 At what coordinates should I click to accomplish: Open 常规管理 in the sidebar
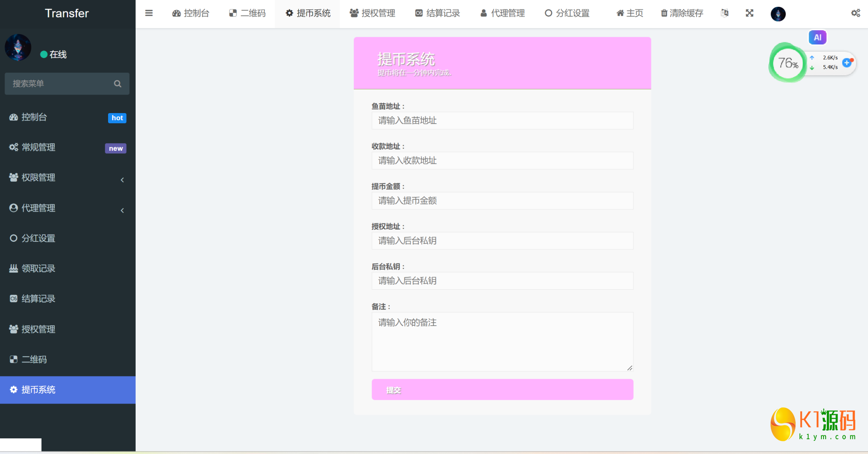[x=68, y=147]
